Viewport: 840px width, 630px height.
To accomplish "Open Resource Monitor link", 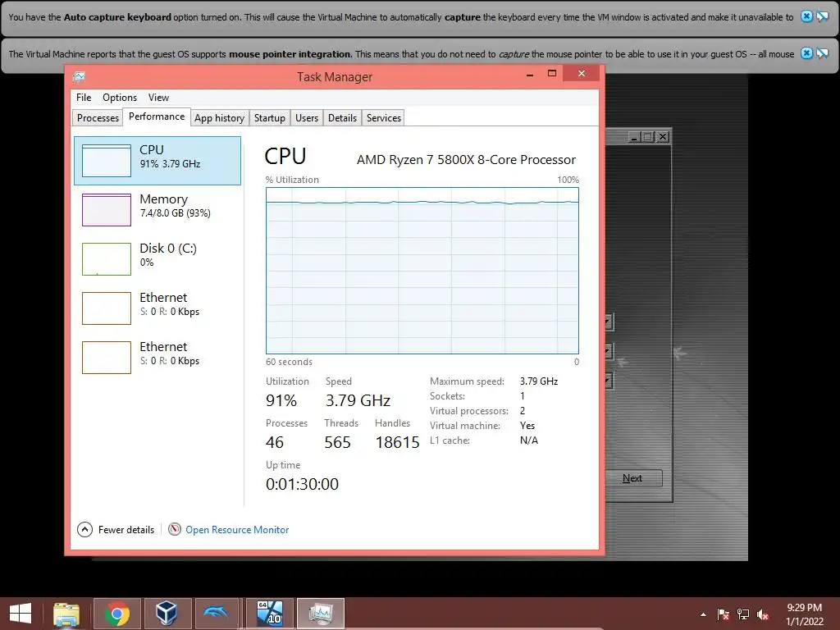I will (237, 530).
